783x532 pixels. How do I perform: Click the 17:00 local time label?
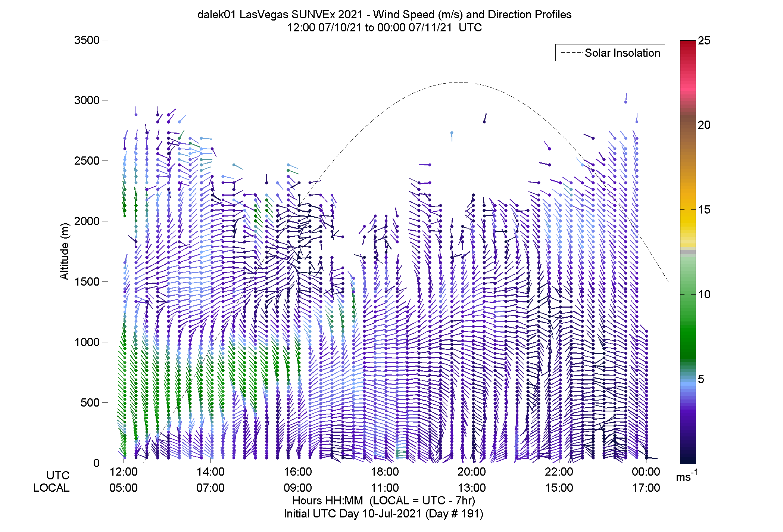[646, 488]
